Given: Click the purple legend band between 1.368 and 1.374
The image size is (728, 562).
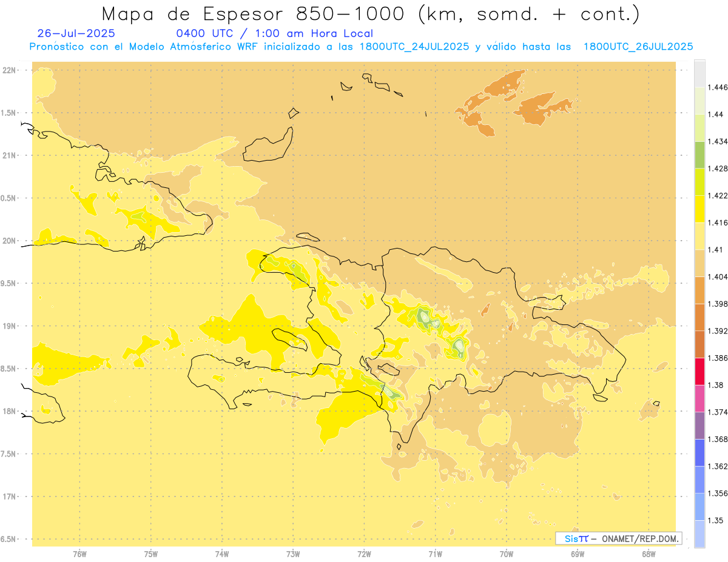Looking at the screenshot, I should pos(699,426).
